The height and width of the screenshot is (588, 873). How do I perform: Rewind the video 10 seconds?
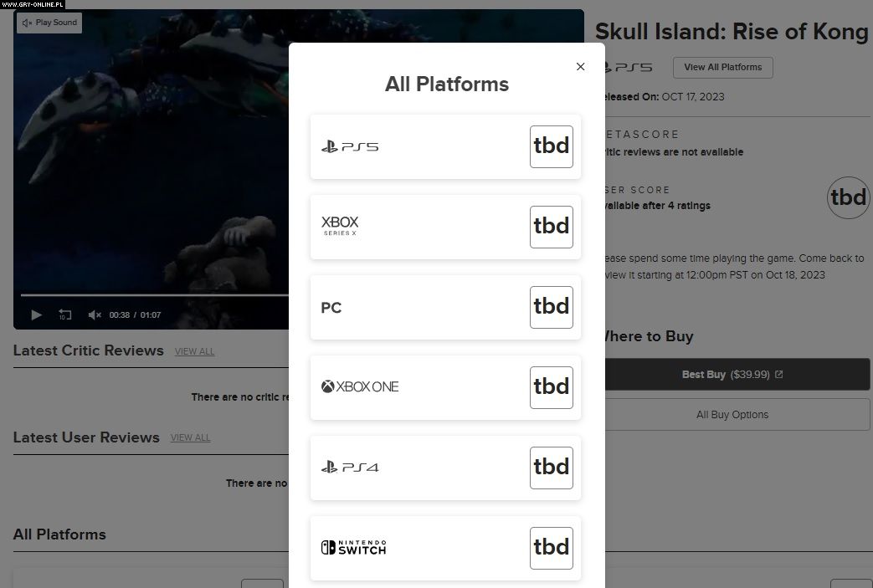65,315
